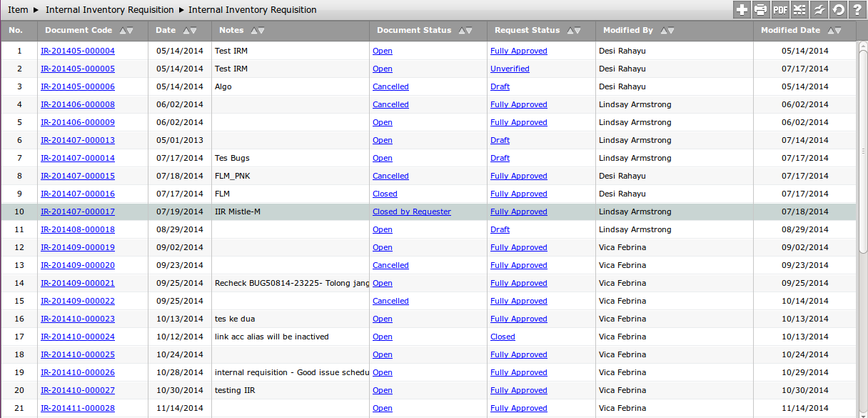Image resolution: width=868 pixels, height=418 pixels.
Task: Sort Modified By ascending arrow
Action: 663,31
